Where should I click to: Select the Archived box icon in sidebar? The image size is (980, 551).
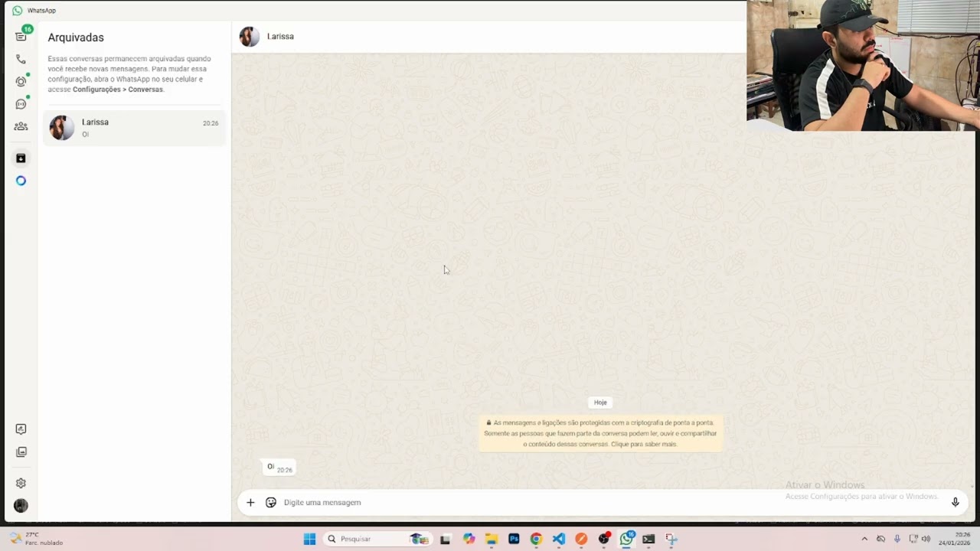coord(21,158)
